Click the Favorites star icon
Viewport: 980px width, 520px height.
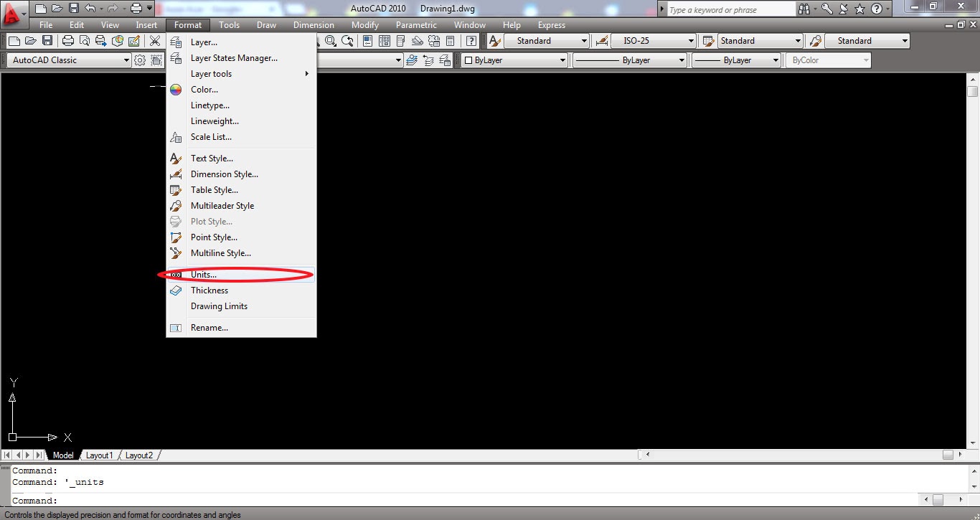click(x=860, y=9)
